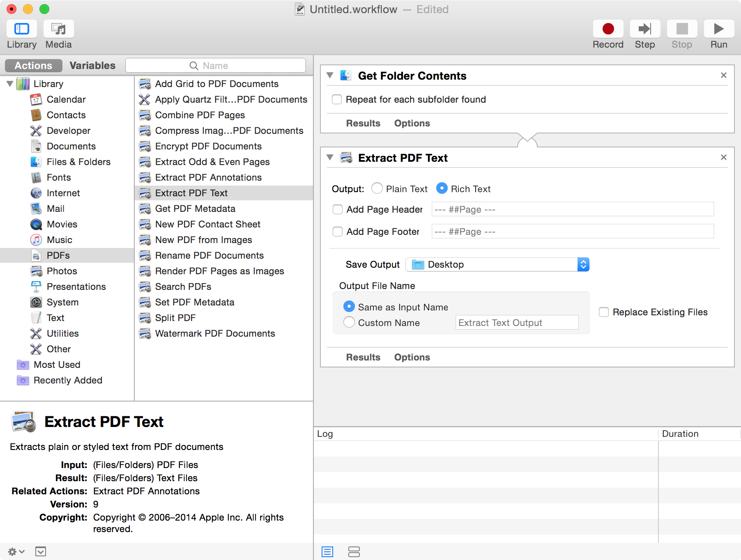Show Options of Get Folder Contents
The image size is (741, 560).
coord(412,123)
